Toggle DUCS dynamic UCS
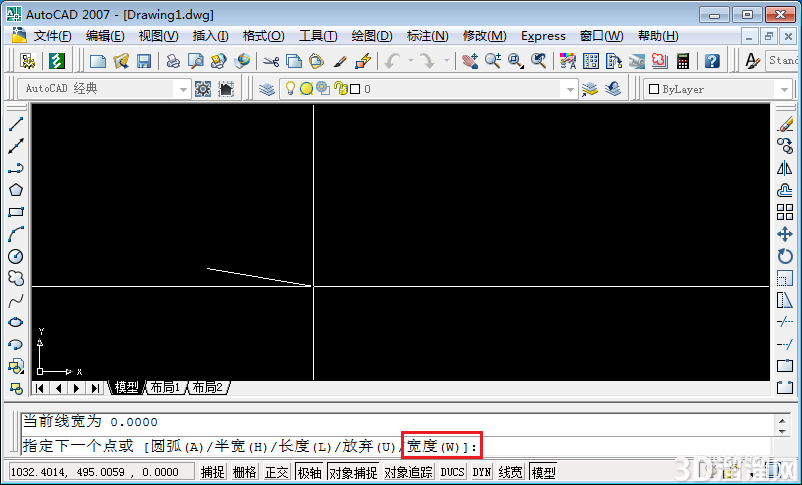Image resolution: width=802 pixels, height=485 pixels. 452,472
